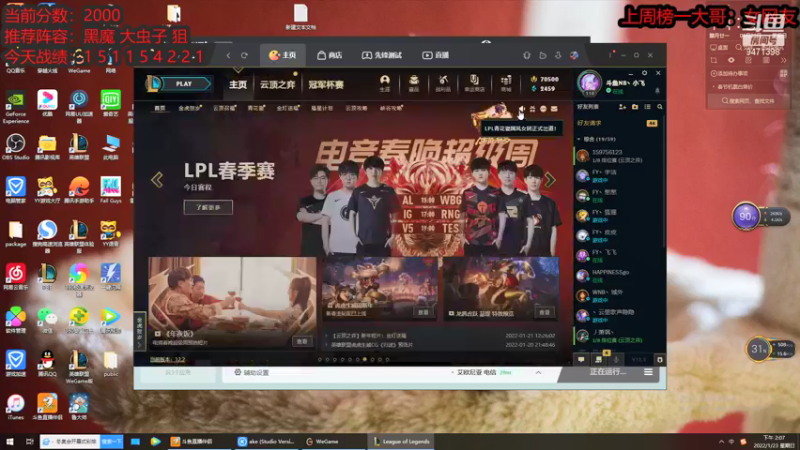
Task: Click the add friend icon
Action: pos(622,107)
